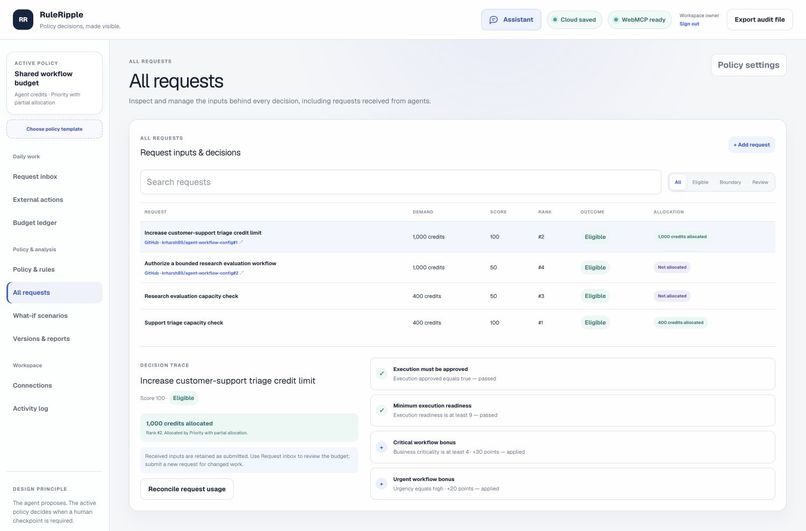Click checkmark icon for Execution must be approved

381,374
